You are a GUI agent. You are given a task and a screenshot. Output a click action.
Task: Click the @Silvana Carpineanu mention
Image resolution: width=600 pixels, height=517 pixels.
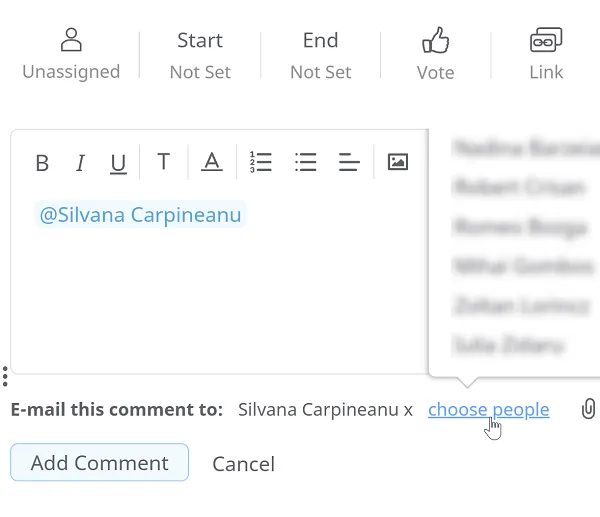tap(140, 215)
